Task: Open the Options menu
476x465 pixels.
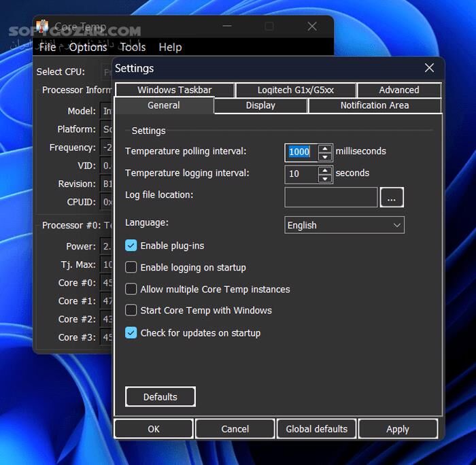Action: point(88,47)
